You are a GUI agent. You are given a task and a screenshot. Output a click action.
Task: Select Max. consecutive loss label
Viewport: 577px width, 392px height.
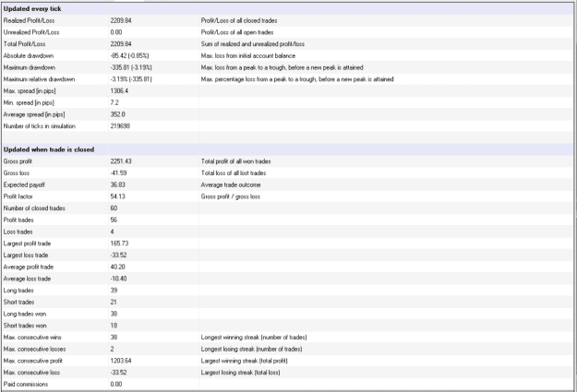point(31,374)
